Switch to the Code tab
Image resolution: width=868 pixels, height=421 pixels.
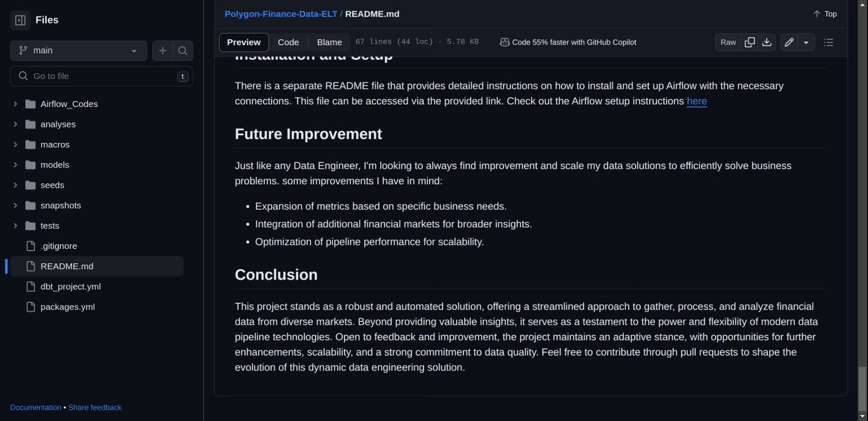[x=288, y=42]
